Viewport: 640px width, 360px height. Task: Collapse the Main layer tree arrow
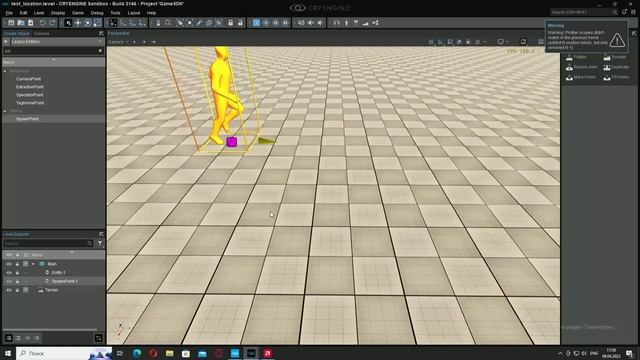point(33,264)
